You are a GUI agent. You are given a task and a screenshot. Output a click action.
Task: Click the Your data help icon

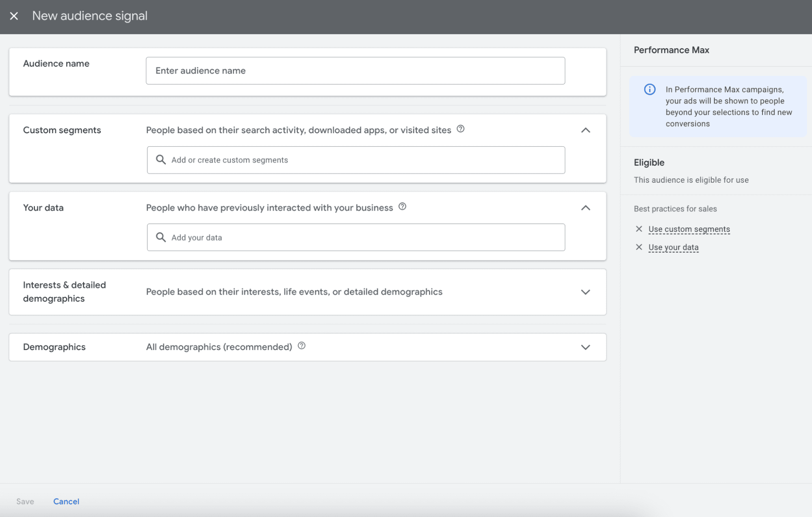(x=402, y=207)
